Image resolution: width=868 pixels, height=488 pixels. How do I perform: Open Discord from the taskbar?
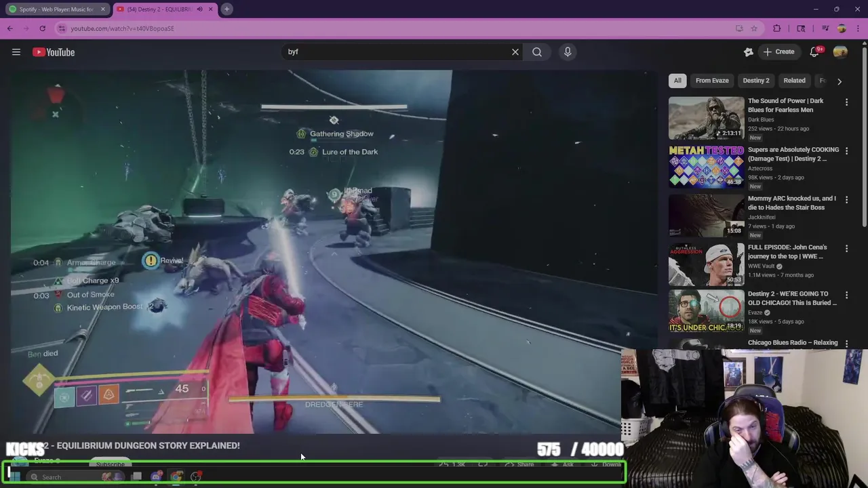(157, 476)
